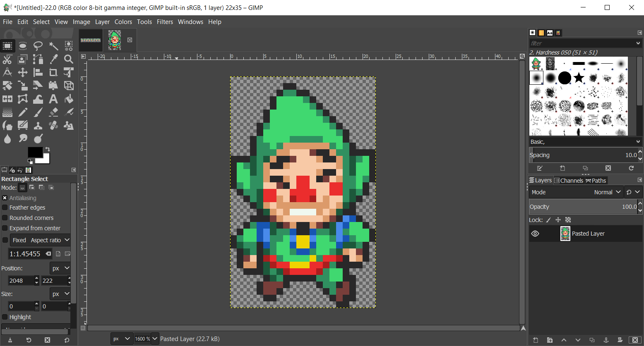
Task: Select the Fuzzy Select magic wand tool
Action: click(53, 45)
